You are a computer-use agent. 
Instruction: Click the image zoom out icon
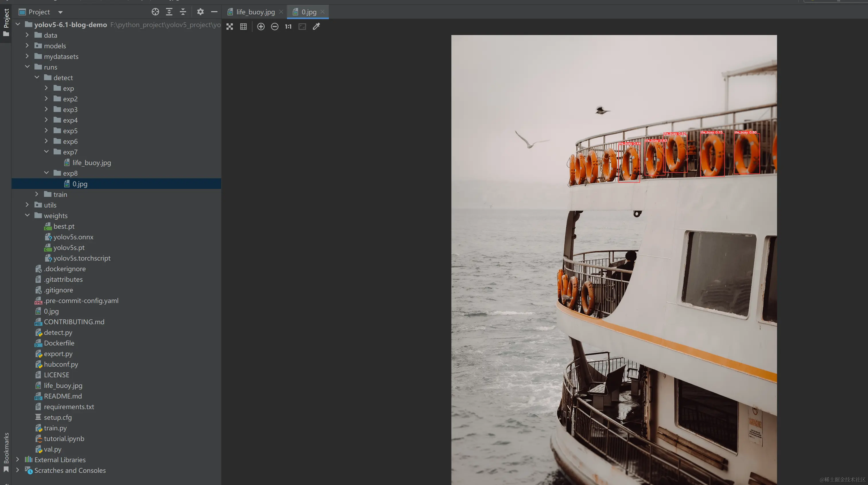click(x=275, y=27)
